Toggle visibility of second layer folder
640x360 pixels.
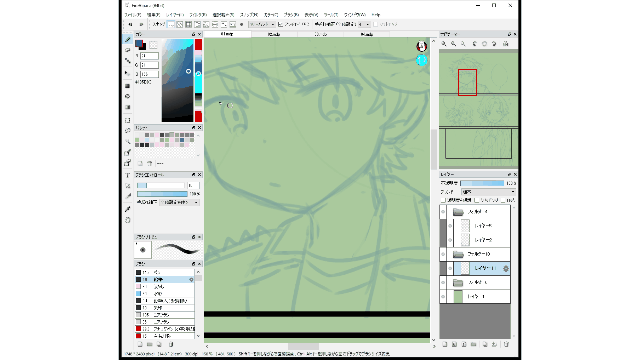443,254
